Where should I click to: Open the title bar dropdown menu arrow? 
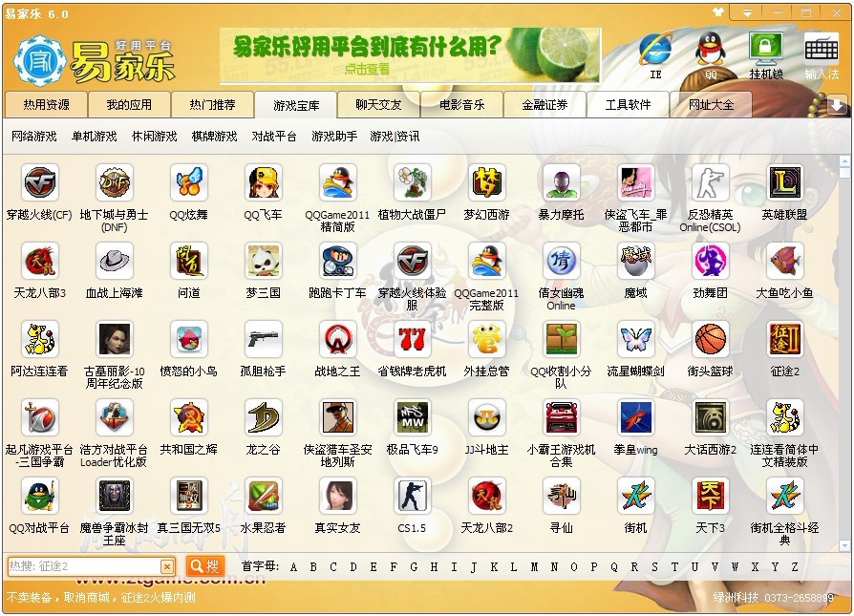click(x=748, y=12)
